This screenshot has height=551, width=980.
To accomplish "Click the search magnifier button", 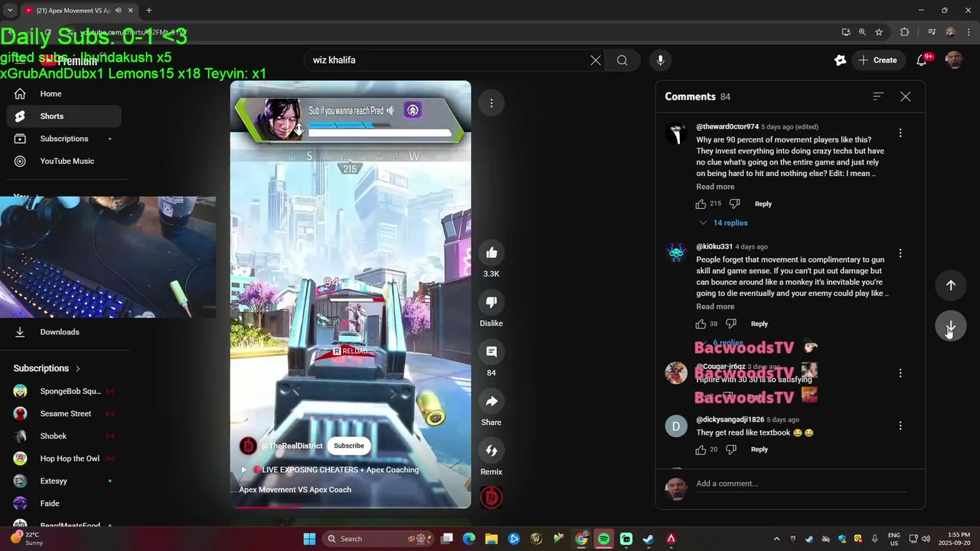I will (x=622, y=60).
